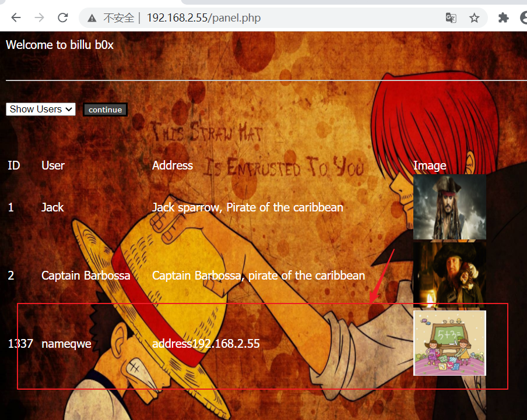Click the User column header
This screenshot has width=527, height=420.
pyautogui.click(x=53, y=165)
